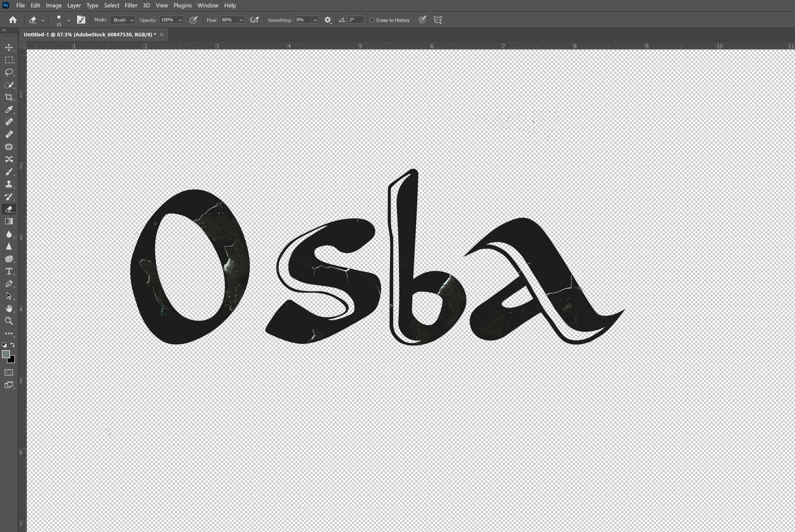Select the Horizontal Type tool

(x=9, y=271)
